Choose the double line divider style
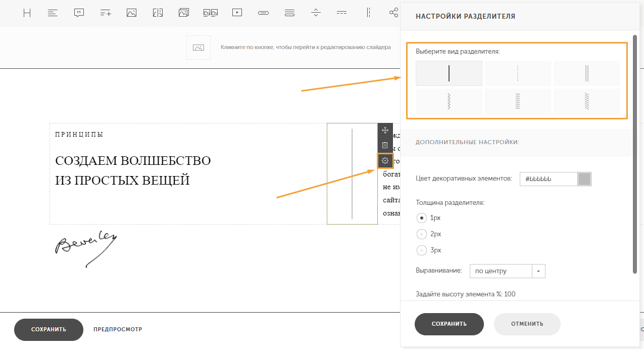The image size is (644, 349). [587, 73]
